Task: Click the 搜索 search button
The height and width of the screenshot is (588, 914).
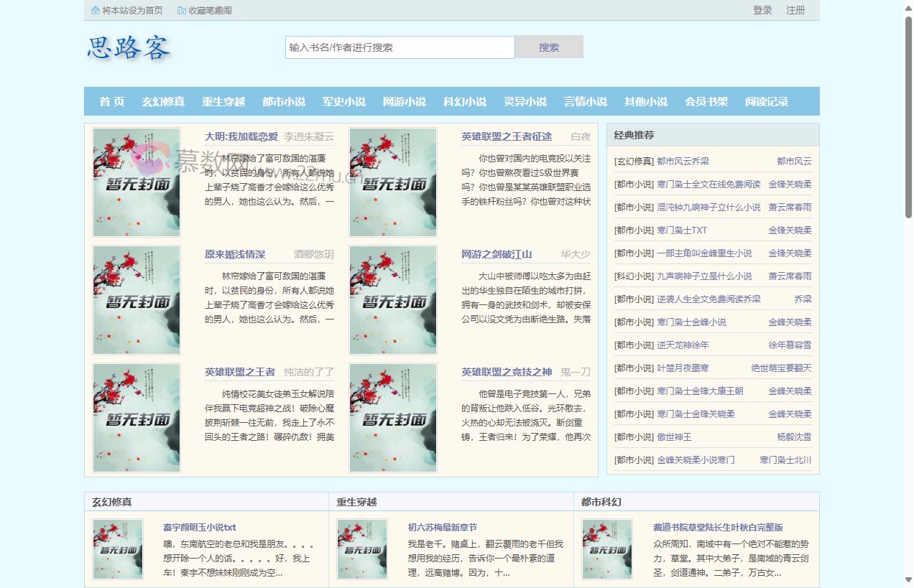Action: point(549,47)
